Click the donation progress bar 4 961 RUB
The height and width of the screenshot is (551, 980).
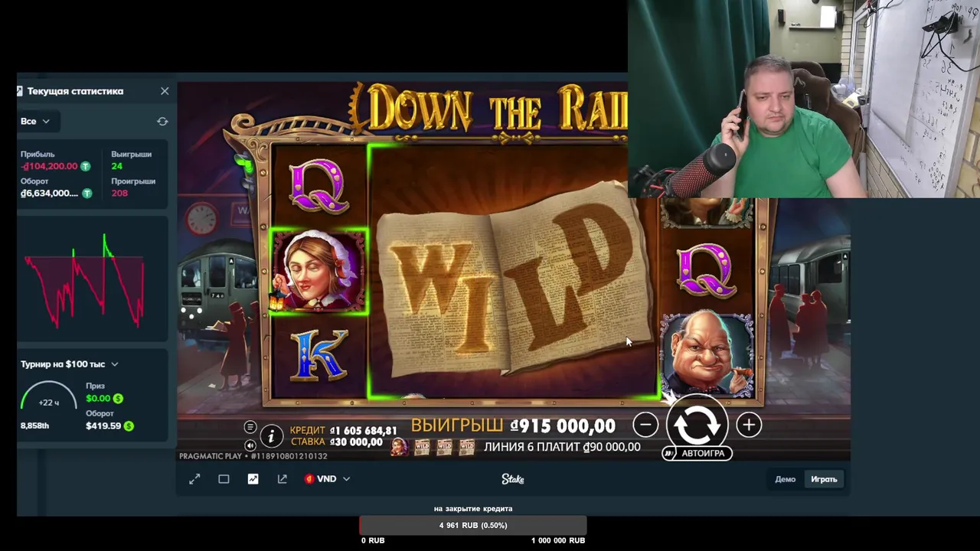click(x=473, y=525)
